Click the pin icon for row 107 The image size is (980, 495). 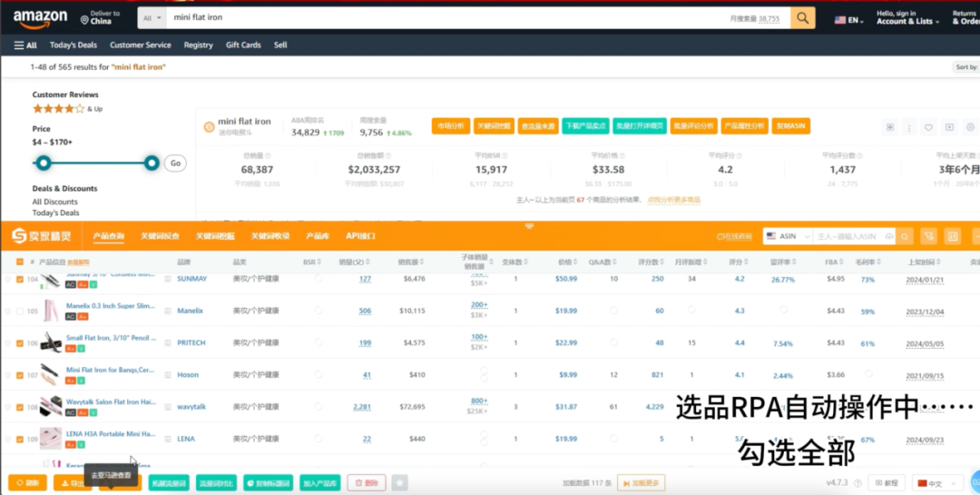point(8,375)
